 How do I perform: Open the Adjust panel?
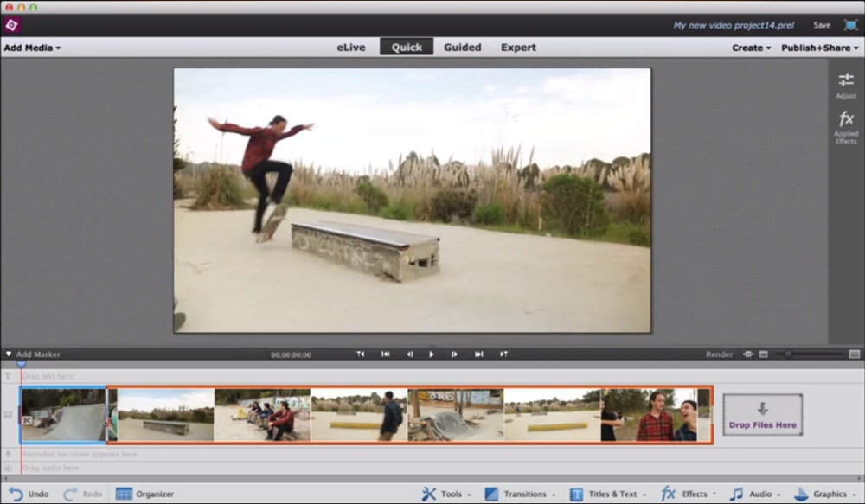[845, 84]
